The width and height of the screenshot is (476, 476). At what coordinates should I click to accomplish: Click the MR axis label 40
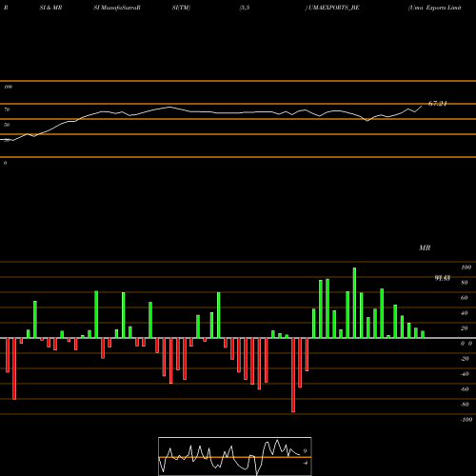[x=465, y=313]
